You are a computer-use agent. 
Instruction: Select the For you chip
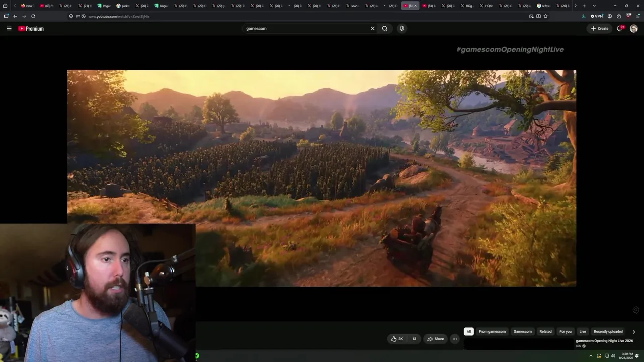coord(566,332)
